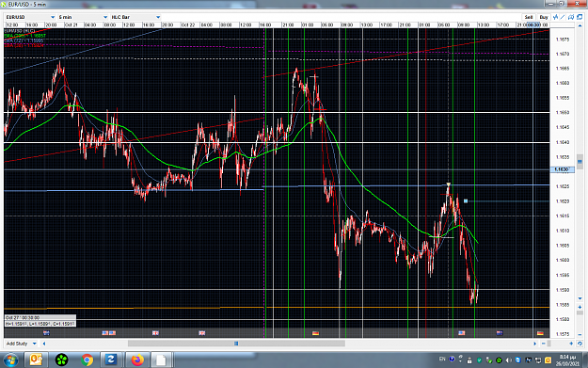Click the Oct 22 date label on time axis
588x368 pixels.
tap(188, 24)
